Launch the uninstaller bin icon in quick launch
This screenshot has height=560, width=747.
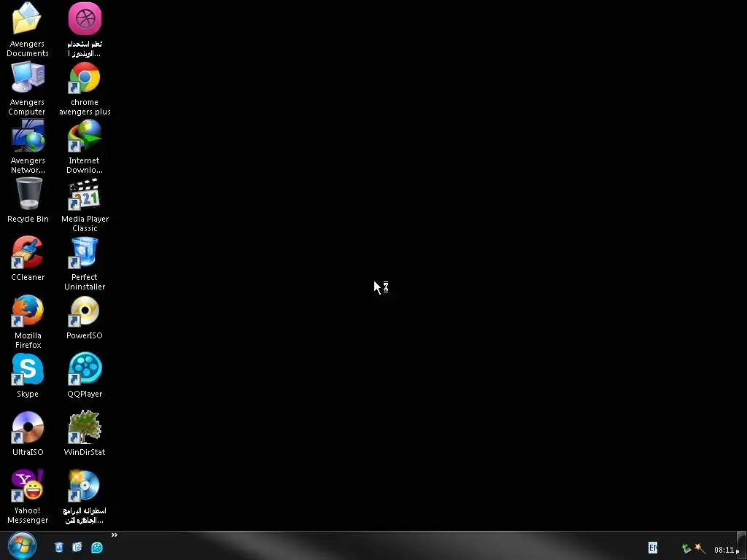click(58, 547)
